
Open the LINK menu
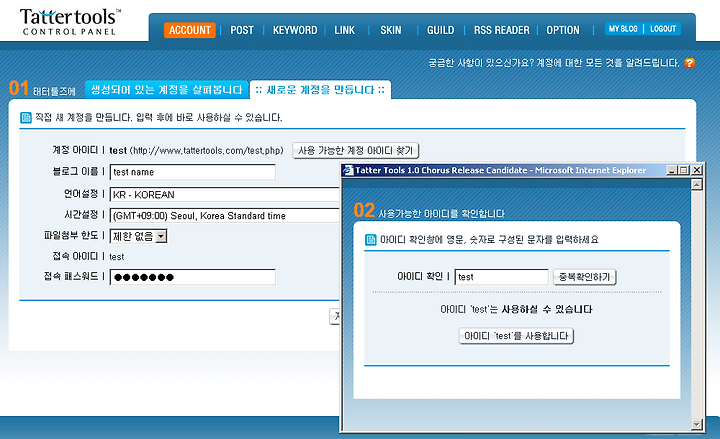pyautogui.click(x=344, y=30)
